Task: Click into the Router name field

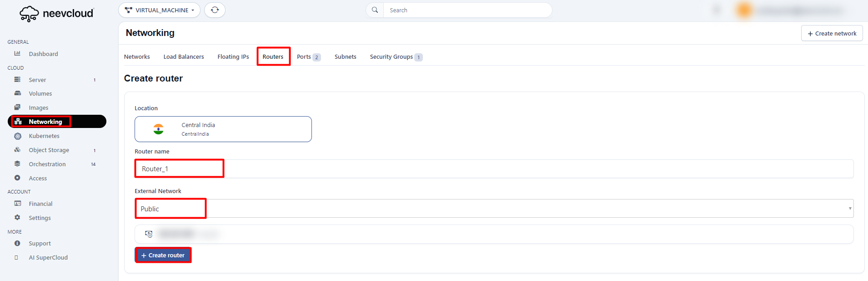Action: (494, 169)
